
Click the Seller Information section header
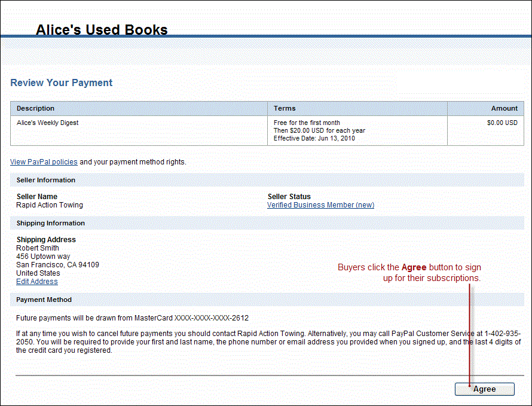46,180
